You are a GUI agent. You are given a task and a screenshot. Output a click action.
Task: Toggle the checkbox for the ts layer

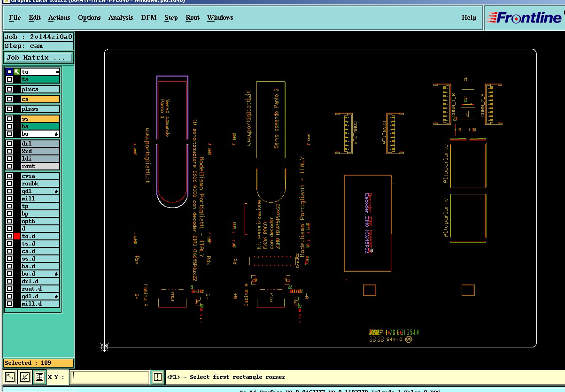[x=9, y=79]
